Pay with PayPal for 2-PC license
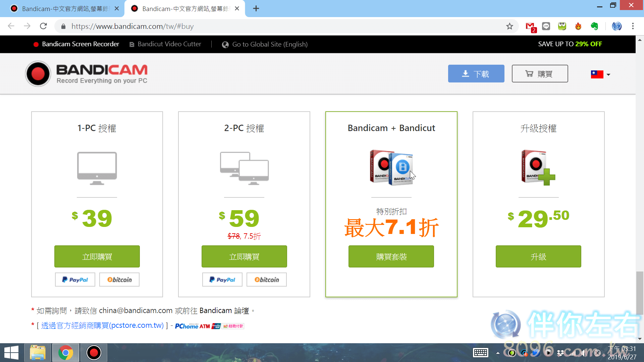 click(x=222, y=280)
